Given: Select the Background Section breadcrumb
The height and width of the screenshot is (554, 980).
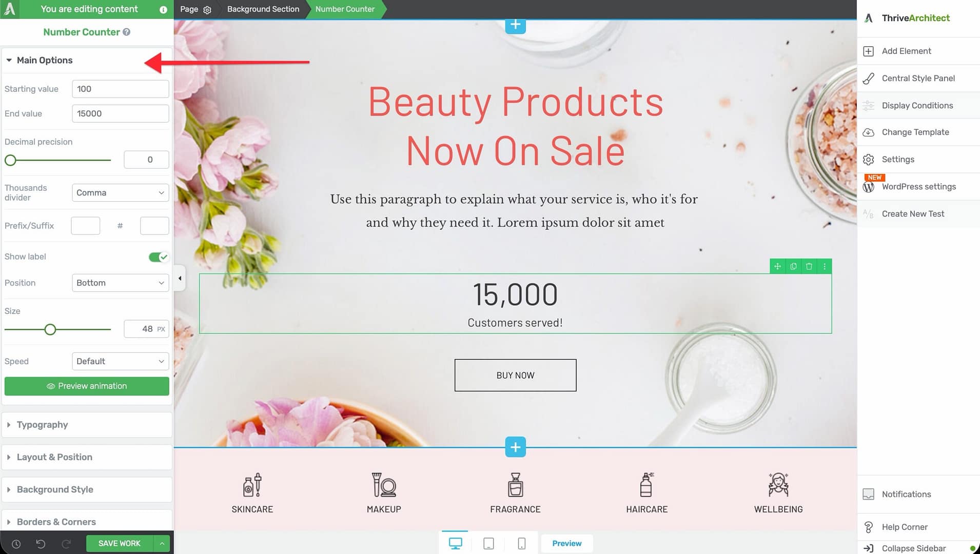Looking at the screenshot, I should [x=263, y=9].
